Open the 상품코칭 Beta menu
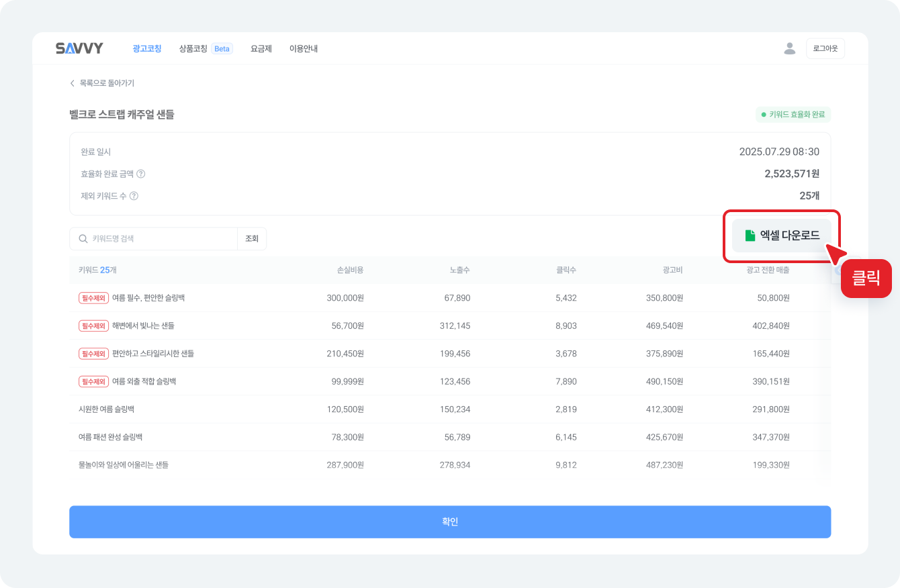Image resolution: width=900 pixels, height=588 pixels. click(x=206, y=48)
